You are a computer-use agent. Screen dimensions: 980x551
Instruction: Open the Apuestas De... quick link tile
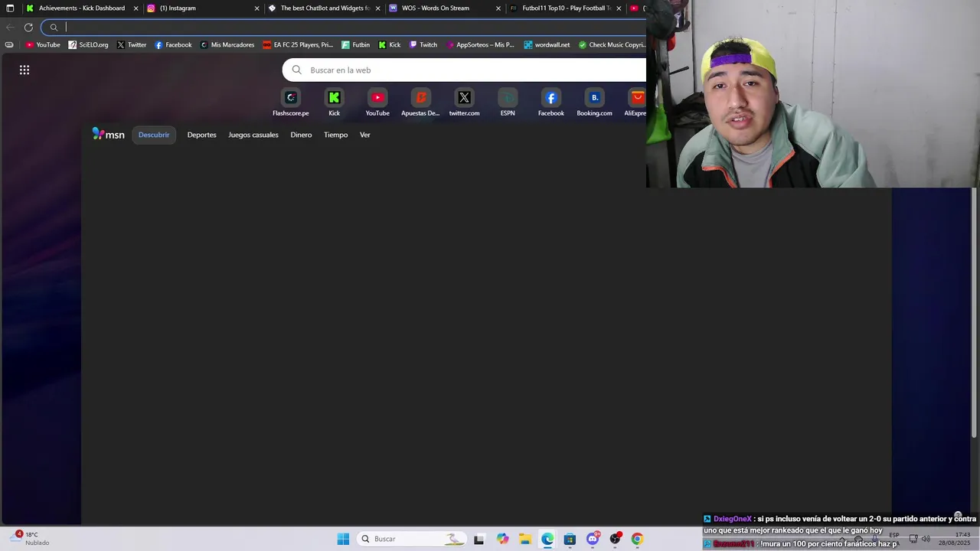click(420, 103)
